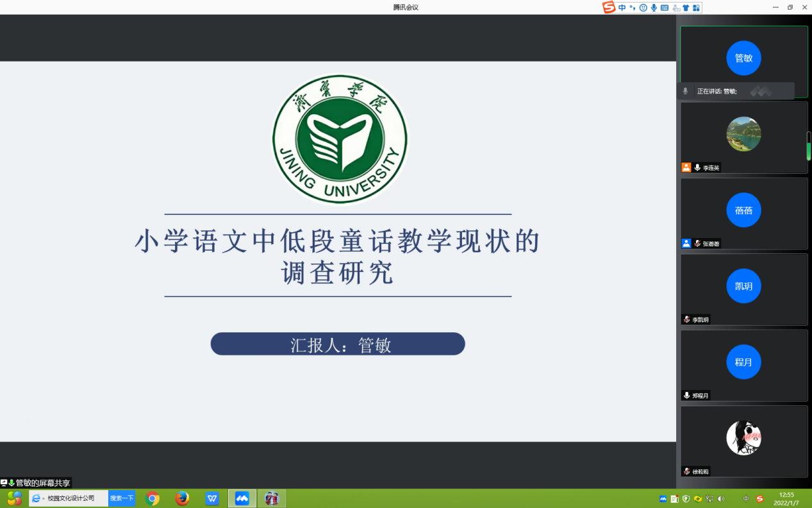Screen dimensions: 812x508
Task: Expand the search engine dropdown arrow in taskbar
Action: tap(43, 498)
